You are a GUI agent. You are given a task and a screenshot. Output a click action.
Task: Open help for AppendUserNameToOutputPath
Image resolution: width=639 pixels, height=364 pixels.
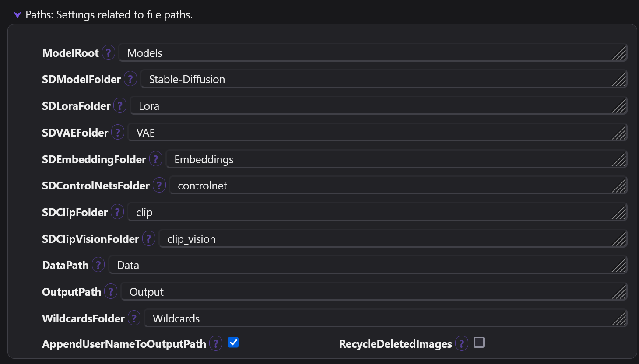pos(216,344)
